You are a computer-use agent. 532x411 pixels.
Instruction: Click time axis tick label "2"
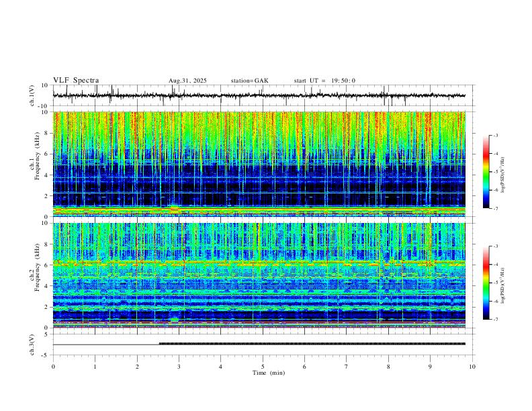click(x=137, y=367)
